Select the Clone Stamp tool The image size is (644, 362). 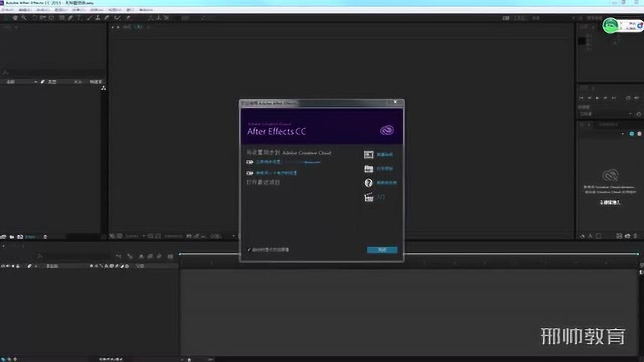tap(98, 18)
